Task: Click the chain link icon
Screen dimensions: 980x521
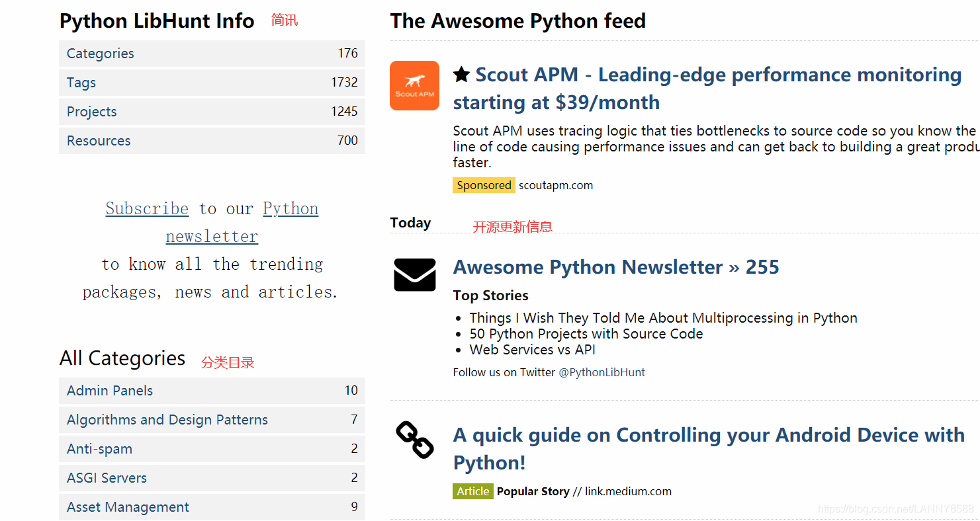Action: click(x=414, y=440)
